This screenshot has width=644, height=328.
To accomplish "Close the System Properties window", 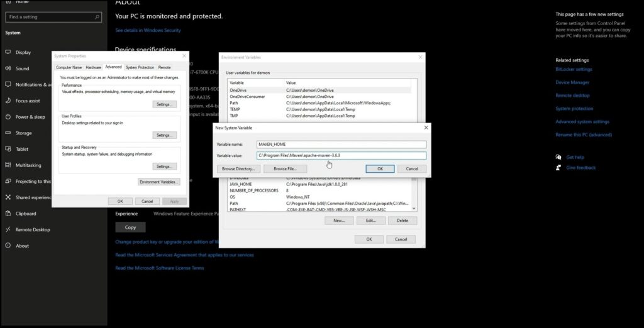I will [x=184, y=56].
